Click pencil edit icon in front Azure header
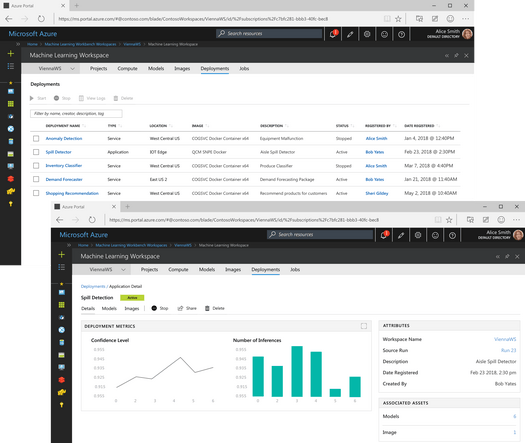The width and height of the screenshot is (525, 443). click(x=401, y=235)
